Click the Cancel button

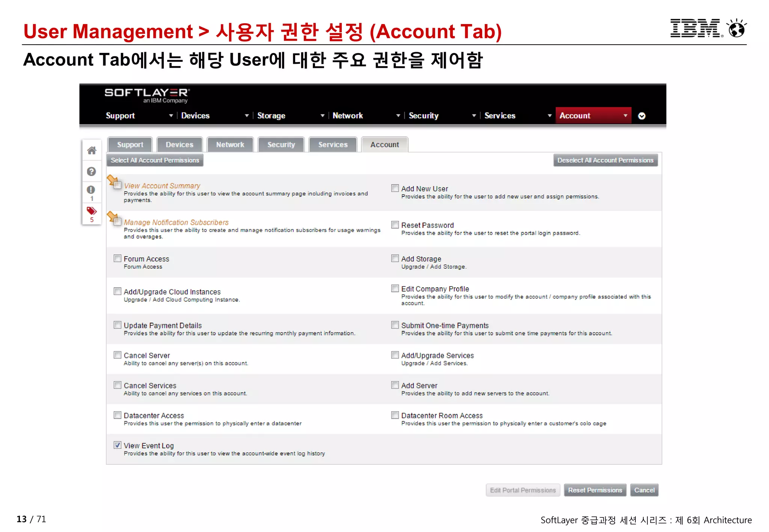tap(644, 490)
